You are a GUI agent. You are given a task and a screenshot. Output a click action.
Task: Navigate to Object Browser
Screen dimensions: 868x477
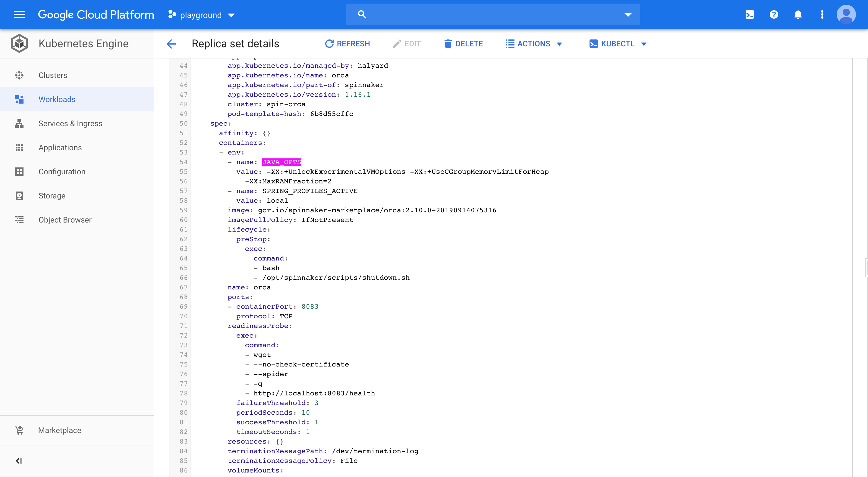click(65, 220)
